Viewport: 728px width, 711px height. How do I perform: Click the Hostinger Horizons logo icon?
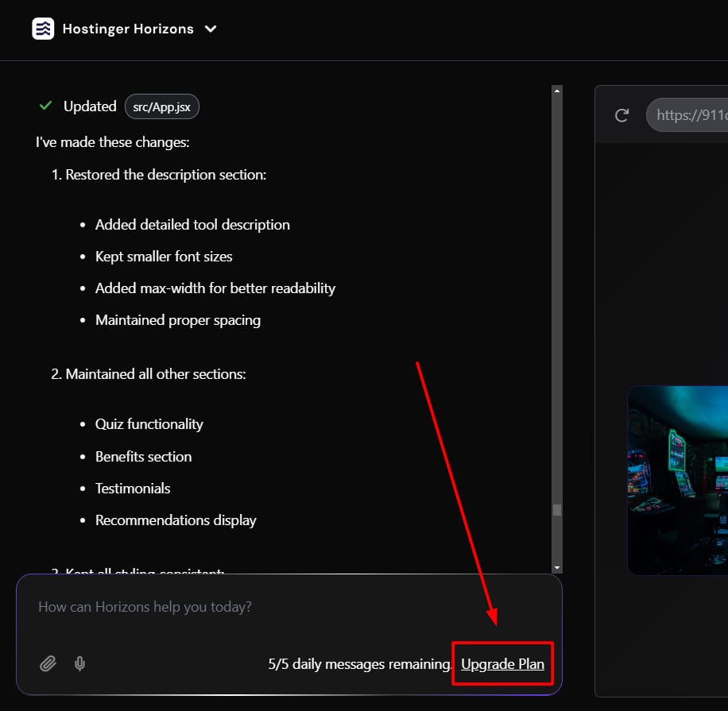[43, 29]
